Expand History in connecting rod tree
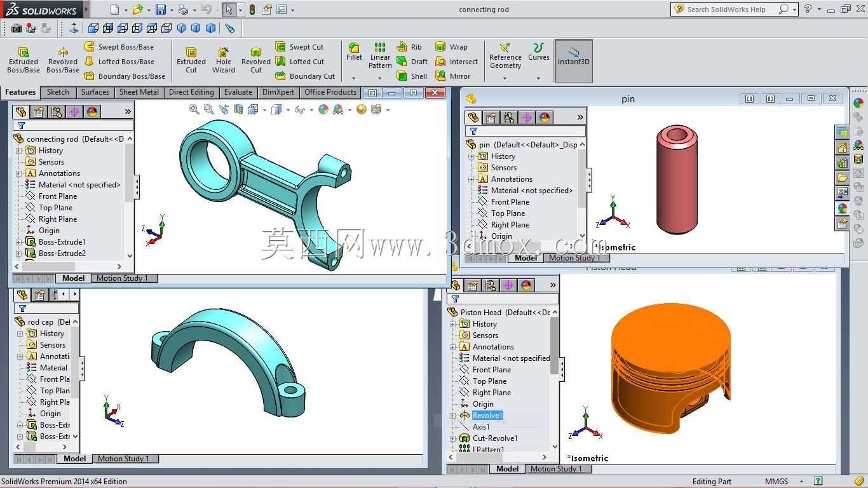This screenshot has height=488, width=868. pyautogui.click(x=19, y=151)
